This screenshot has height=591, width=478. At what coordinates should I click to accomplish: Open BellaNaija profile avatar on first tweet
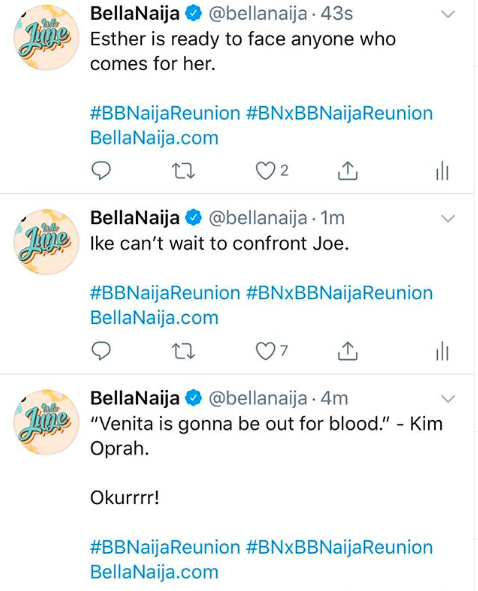click(46, 38)
